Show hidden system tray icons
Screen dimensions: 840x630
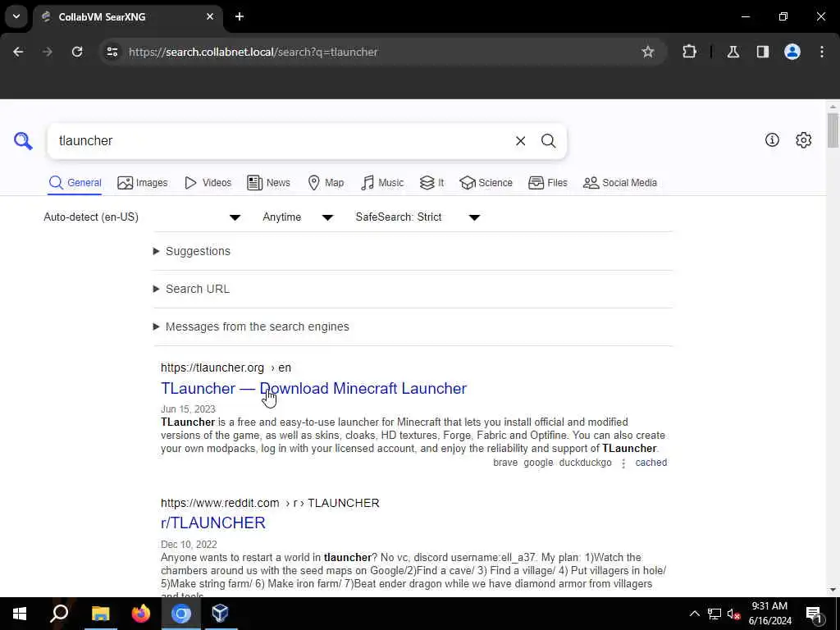click(x=694, y=614)
